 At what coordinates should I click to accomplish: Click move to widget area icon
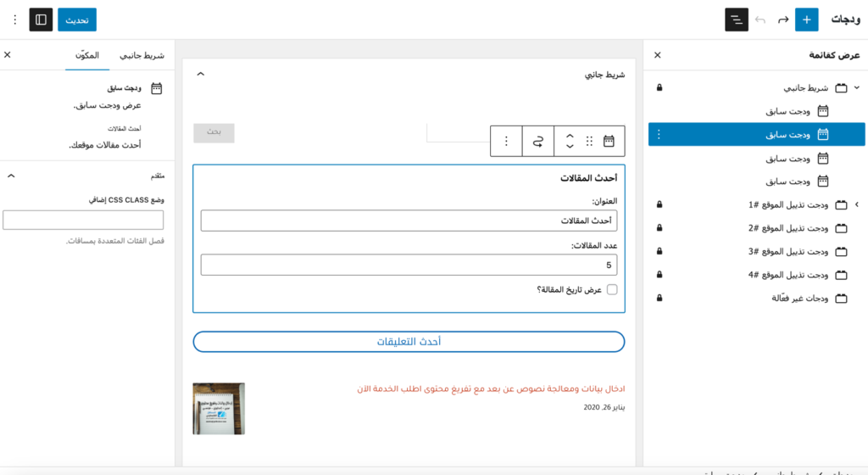pyautogui.click(x=538, y=141)
